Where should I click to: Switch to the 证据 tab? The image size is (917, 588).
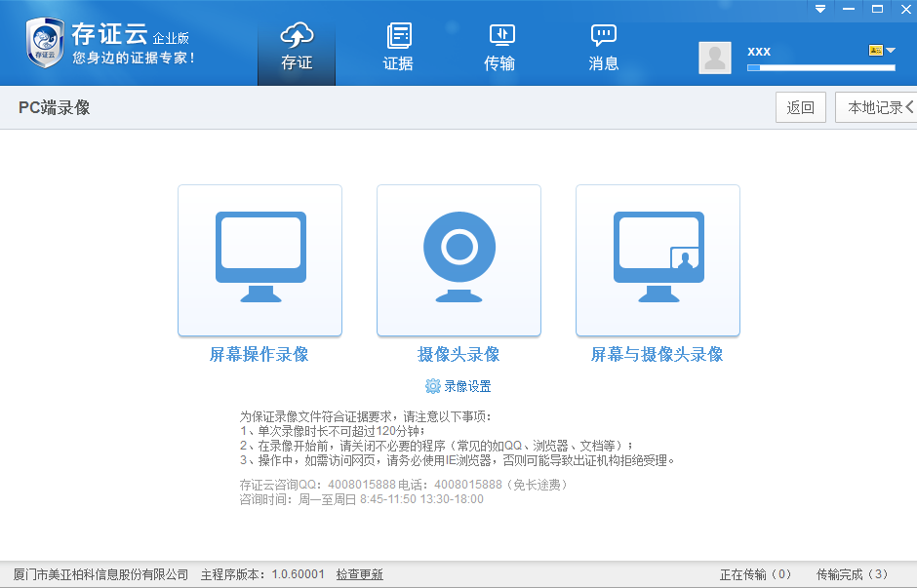[x=398, y=48]
